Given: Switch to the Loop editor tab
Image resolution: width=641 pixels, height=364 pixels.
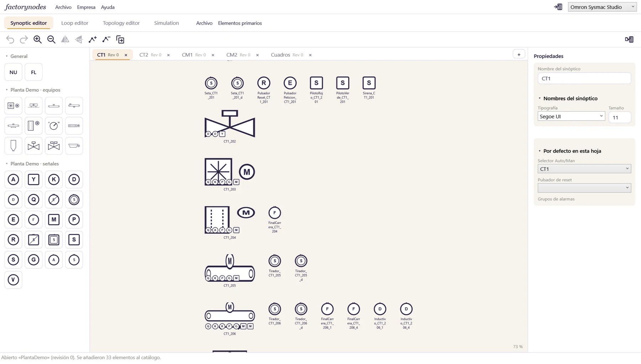Looking at the screenshot, I should point(75,23).
